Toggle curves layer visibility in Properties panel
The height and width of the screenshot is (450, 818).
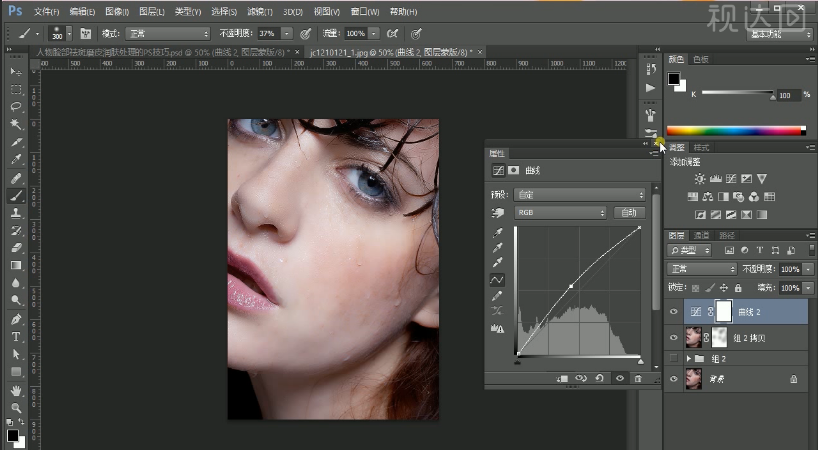click(x=620, y=379)
